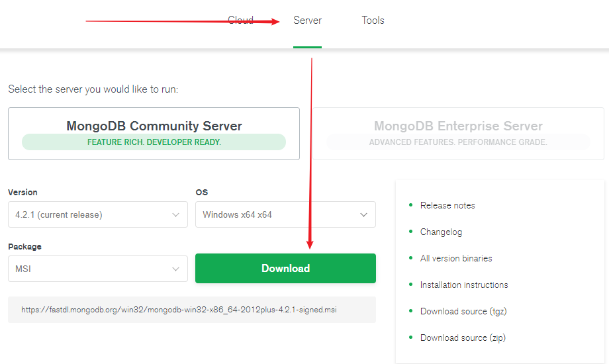This screenshot has height=364, width=609.
Task: Switch to the Cloud tab
Action: click(x=241, y=21)
